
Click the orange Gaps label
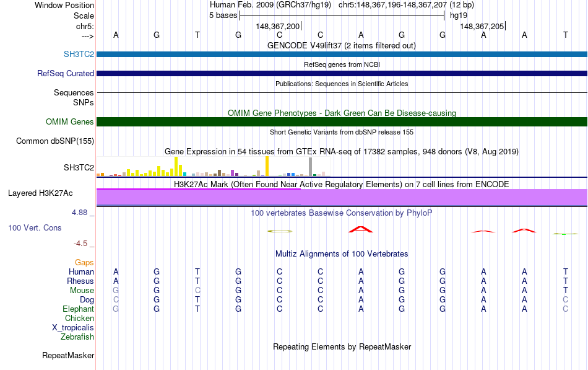coord(84,262)
